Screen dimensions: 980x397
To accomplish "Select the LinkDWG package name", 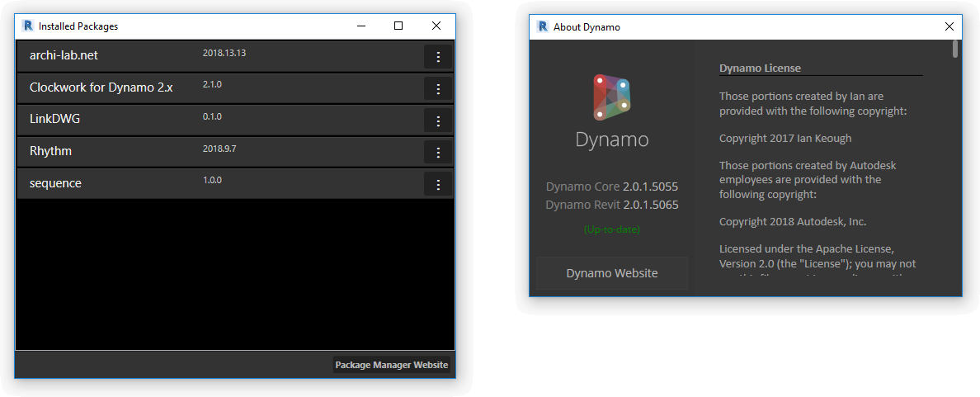I will [x=55, y=120].
